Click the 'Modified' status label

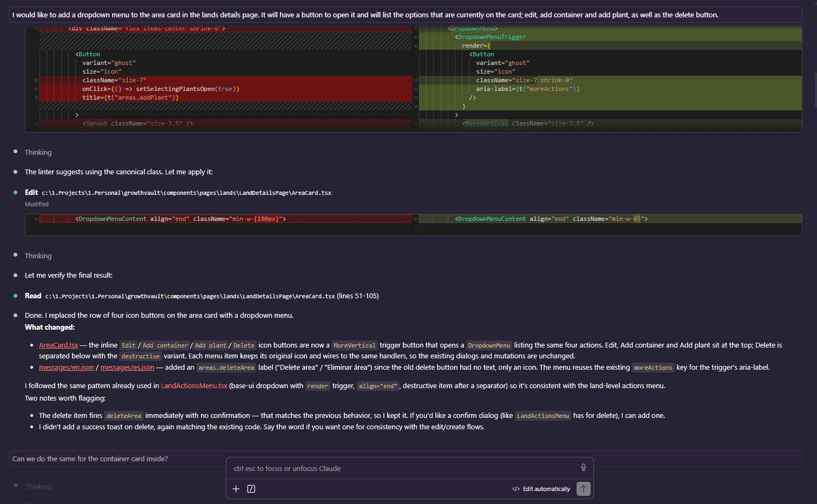click(x=36, y=204)
